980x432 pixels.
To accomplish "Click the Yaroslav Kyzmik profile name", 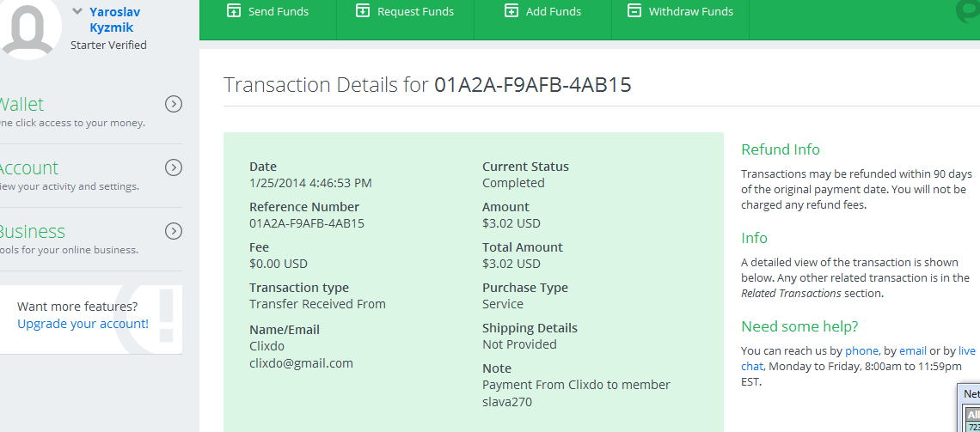I will tap(114, 20).
